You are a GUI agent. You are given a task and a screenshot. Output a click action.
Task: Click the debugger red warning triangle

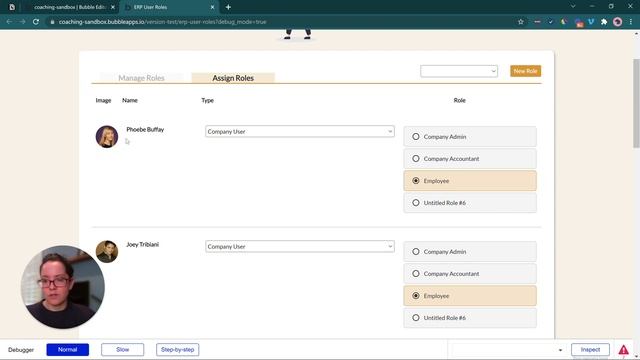(623, 350)
